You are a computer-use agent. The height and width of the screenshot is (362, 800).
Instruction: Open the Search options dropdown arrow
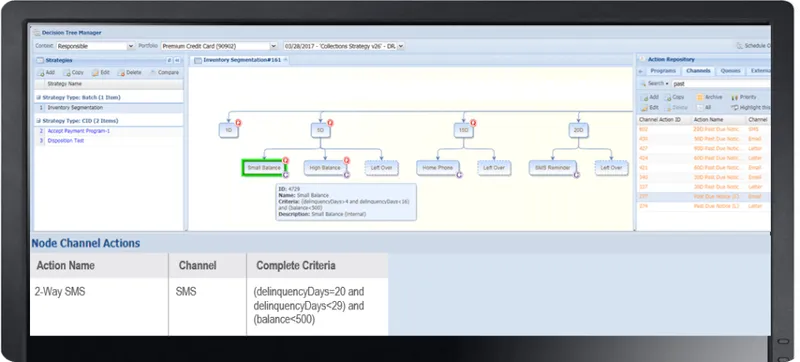tap(666, 84)
